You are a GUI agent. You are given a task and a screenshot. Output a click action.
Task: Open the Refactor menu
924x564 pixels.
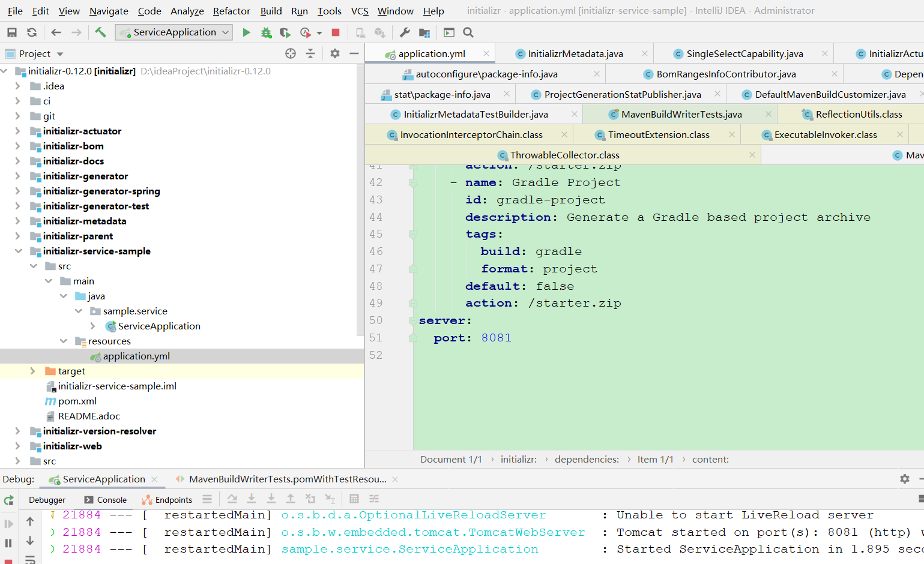231,11
